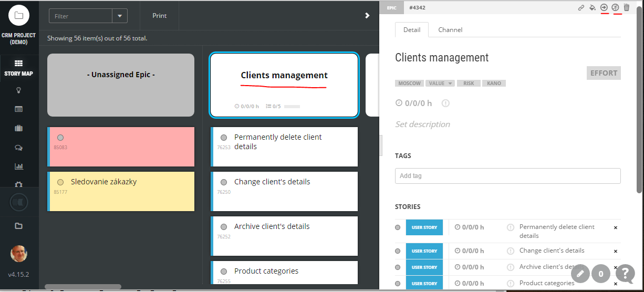
Task: Click the Print button
Action: (160, 16)
